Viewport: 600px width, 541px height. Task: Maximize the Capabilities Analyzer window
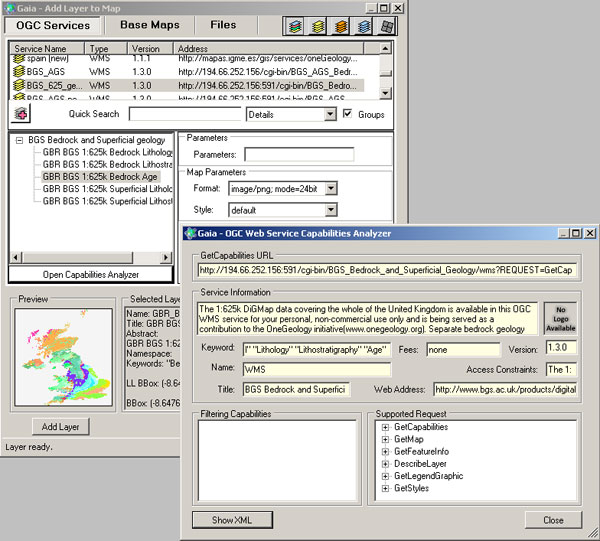pos(576,233)
